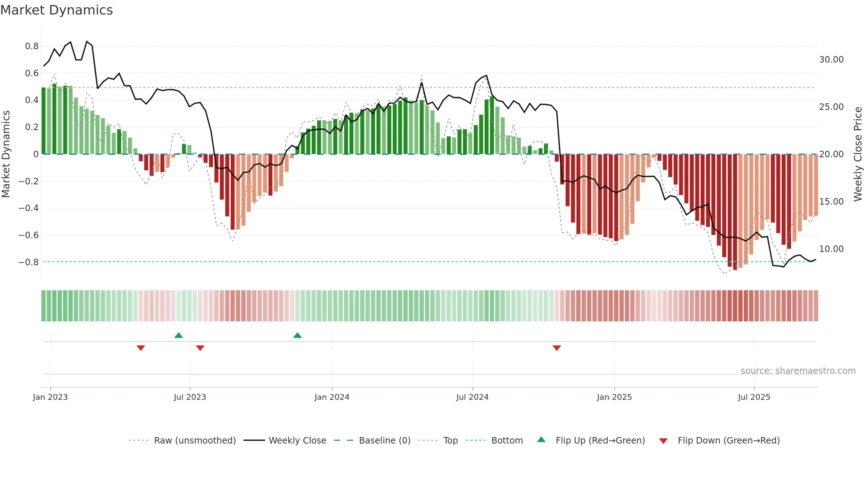Click the Jan 2025 axis label
Image resolution: width=868 pixels, height=488 pixels.
point(614,397)
